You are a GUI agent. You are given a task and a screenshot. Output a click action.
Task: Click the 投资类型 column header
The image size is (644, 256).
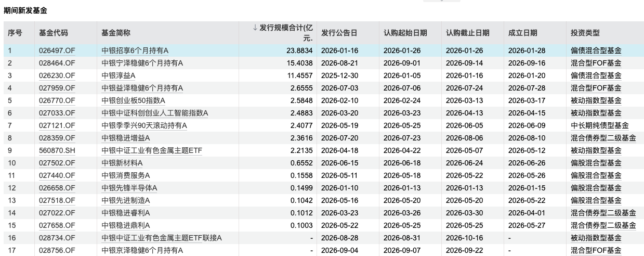585,33
